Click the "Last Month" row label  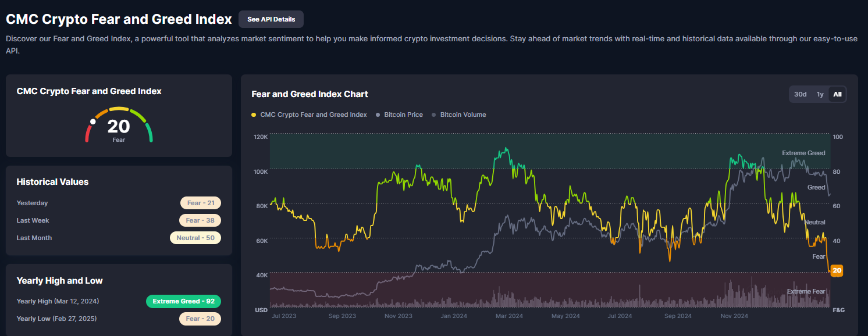point(34,238)
